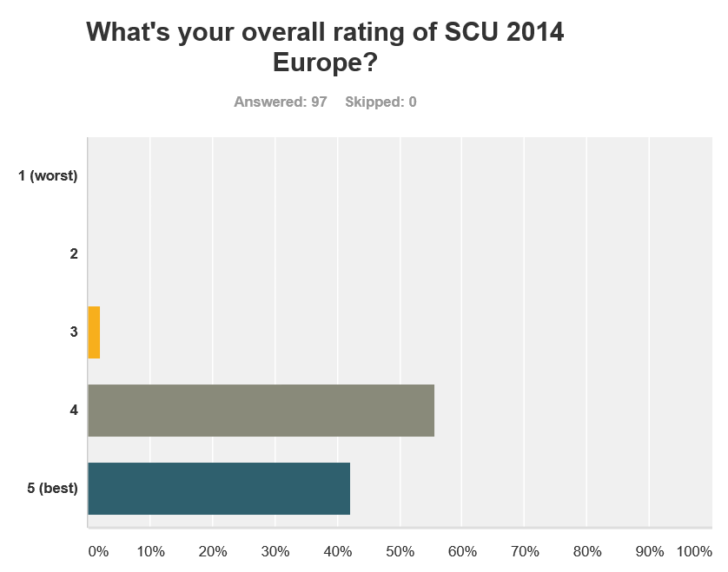Click the 80% x-axis tick label
This screenshot has height=572, width=728.
[x=587, y=551]
